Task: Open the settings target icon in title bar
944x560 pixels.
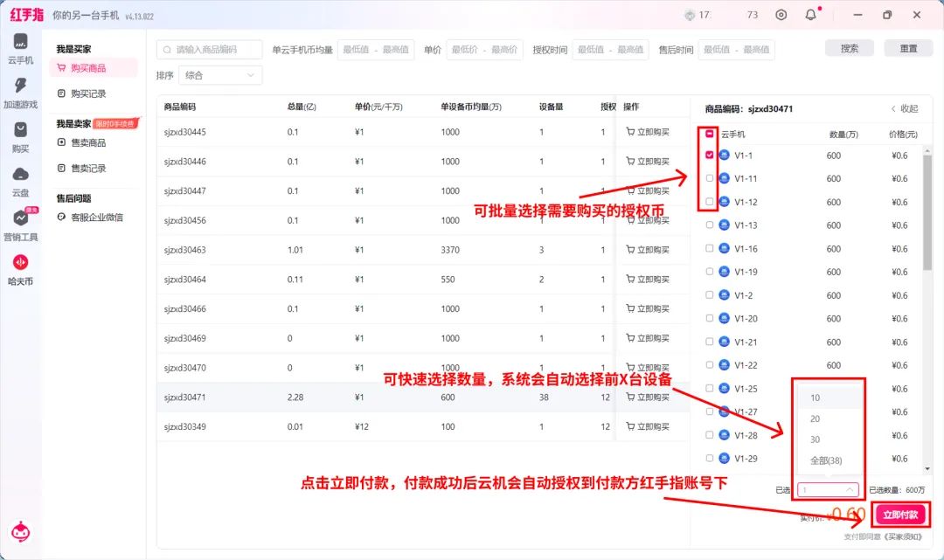Action: click(781, 15)
